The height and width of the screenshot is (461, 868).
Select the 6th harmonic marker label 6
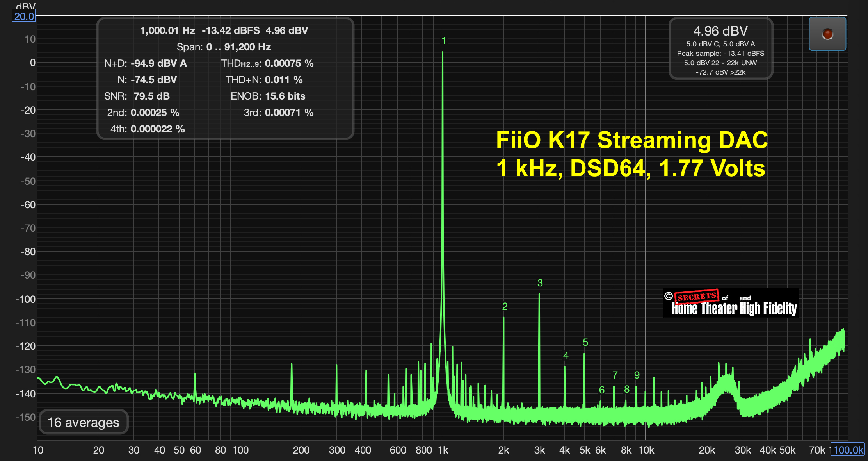click(601, 390)
